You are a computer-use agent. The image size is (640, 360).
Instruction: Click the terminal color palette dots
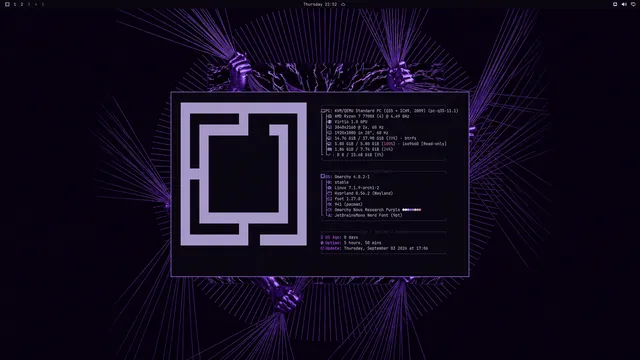coord(411,210)
